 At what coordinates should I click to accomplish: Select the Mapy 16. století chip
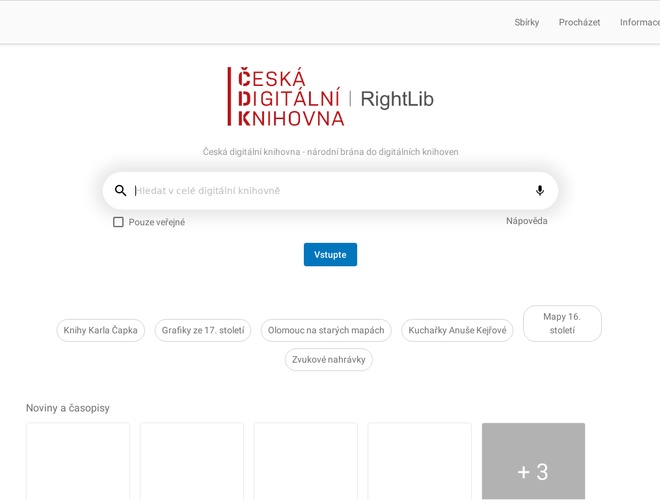562,323
